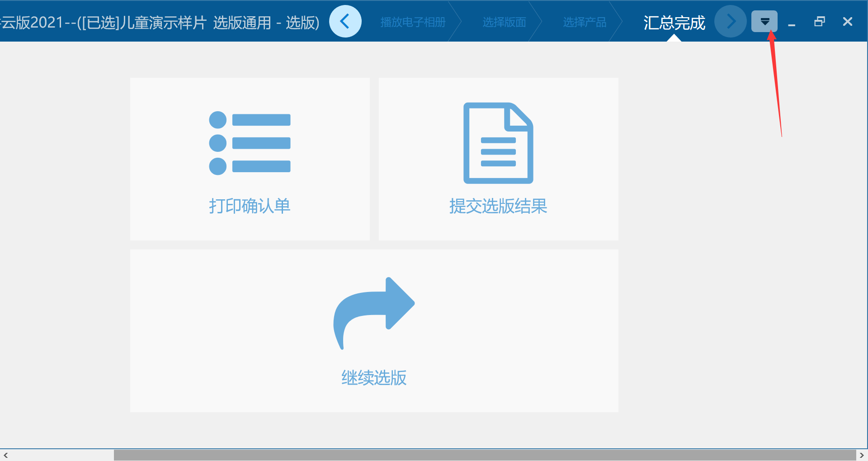868x461 pixels.
Task: Select the 汇总完成 step
Action: point(674,23)
